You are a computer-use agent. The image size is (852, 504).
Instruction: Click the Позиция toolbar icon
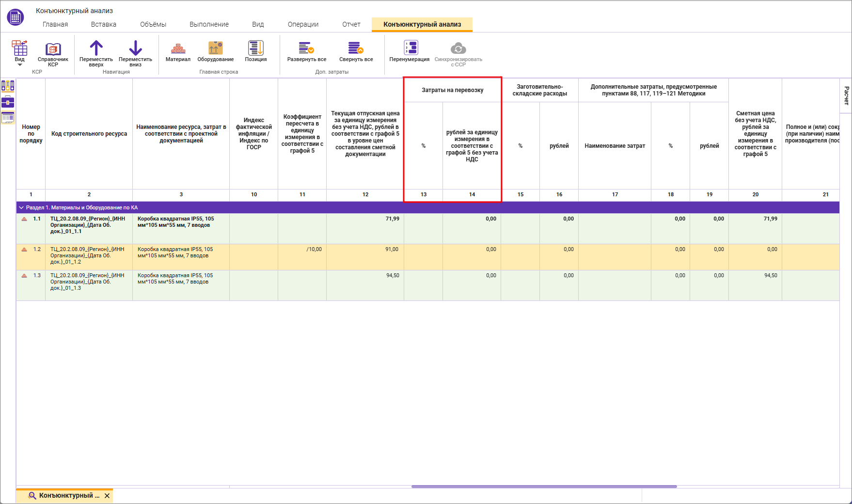click(255, 49)
